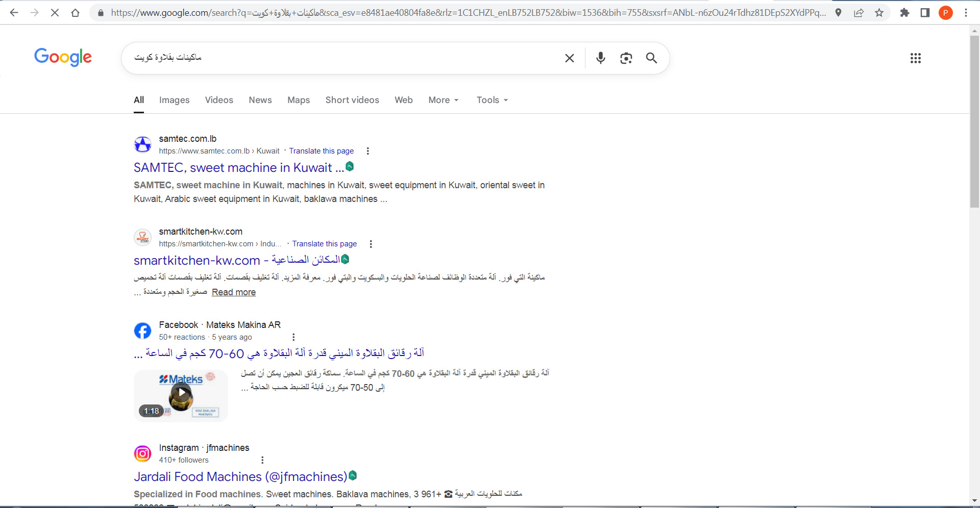Viewport: 980px width, 508px height.
Task: Stop loading the page
Action: 55,13
